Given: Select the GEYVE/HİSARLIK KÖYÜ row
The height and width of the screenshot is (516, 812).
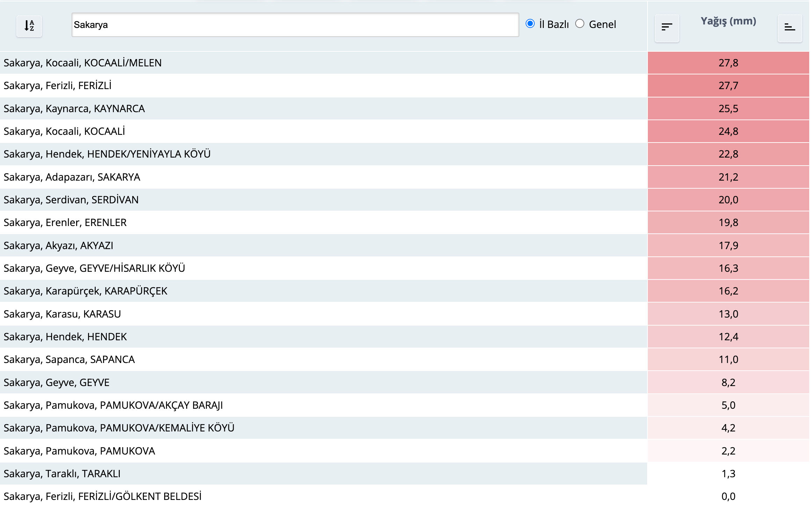Looking at the screenshot, I should click(x=94, y=268).
